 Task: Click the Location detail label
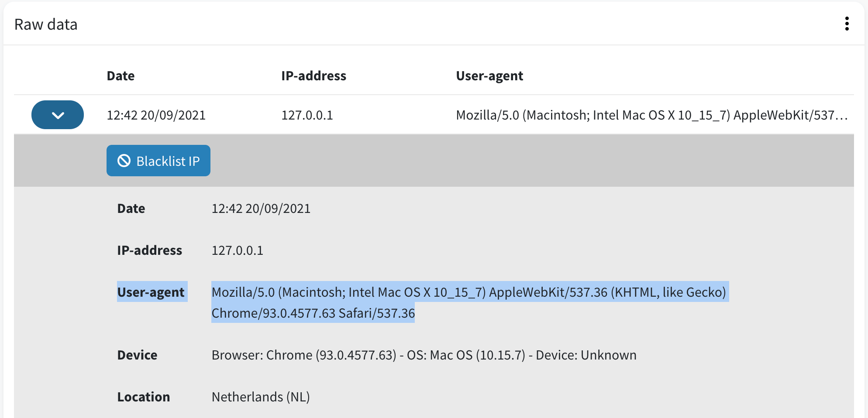pos(143,397)
